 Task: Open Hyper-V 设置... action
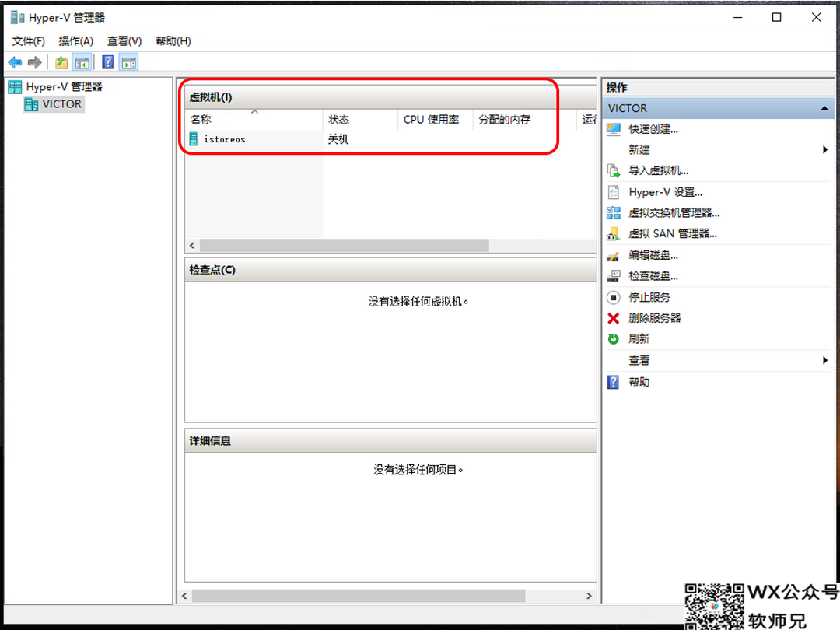[x=665, y=192]
